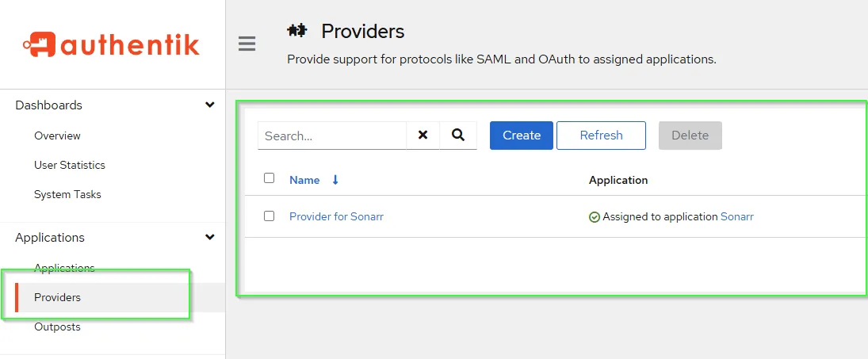Clear search with the X icon
This screenshot has width=868, height=359.
(x=423, y=136)
